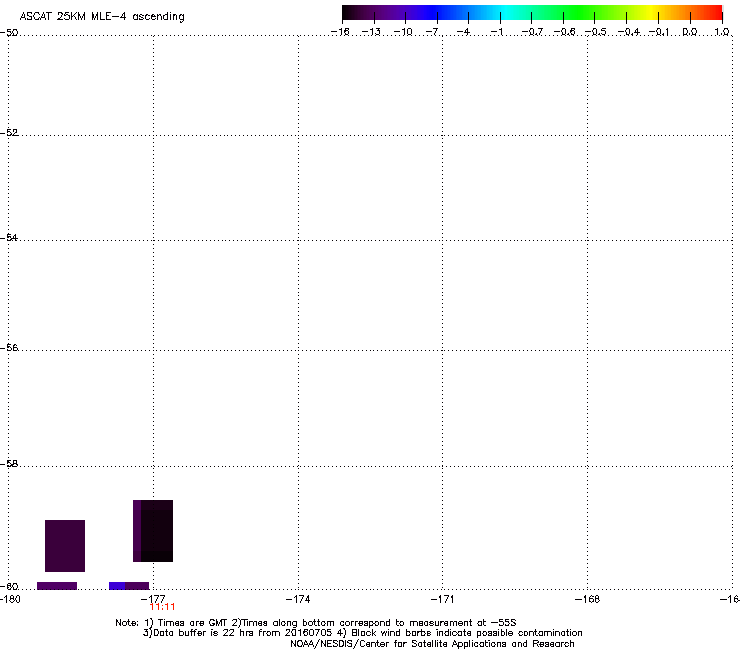Click the longitude axis label -174
Viewport: 740px width, 650px height.
(298, 599)
